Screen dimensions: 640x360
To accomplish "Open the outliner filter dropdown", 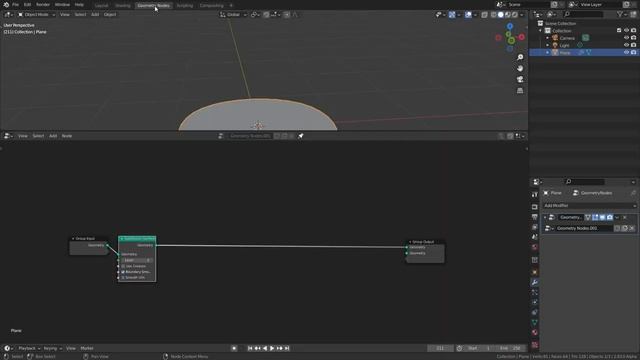I will pyautogui.click(x=622, y=15).
